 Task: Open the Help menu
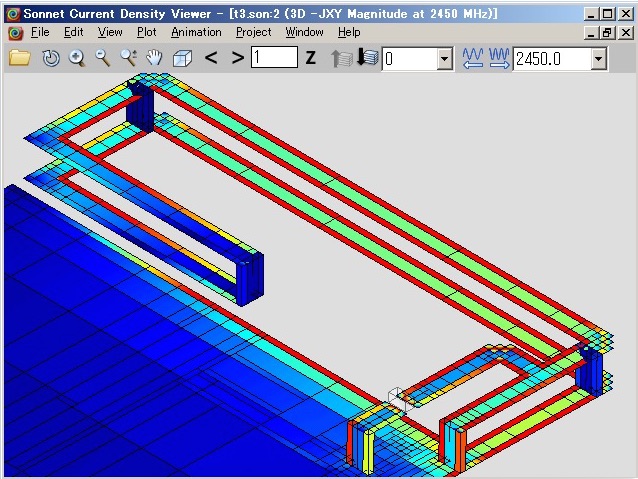(x=349, y=32)
